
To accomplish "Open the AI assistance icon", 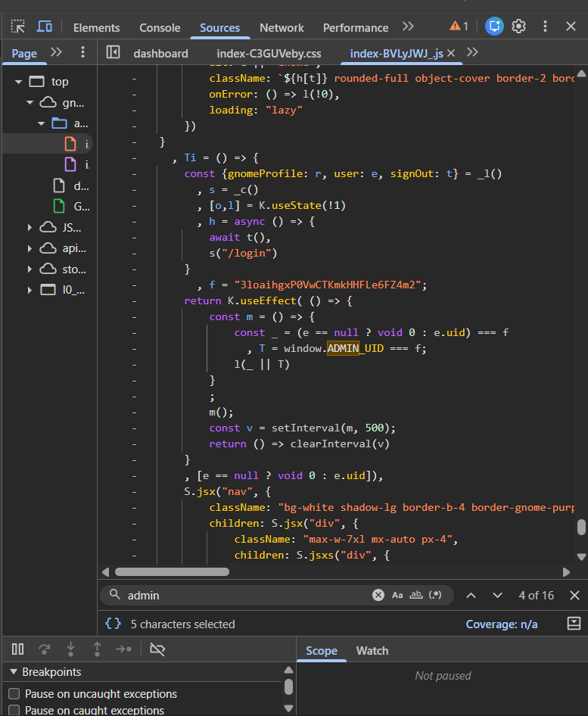I will tap(494, 26).
